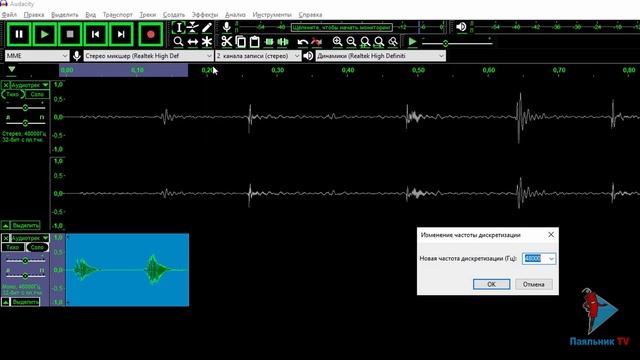Open the Треки menu
640x360 pixels.
(x=148, y=15)
